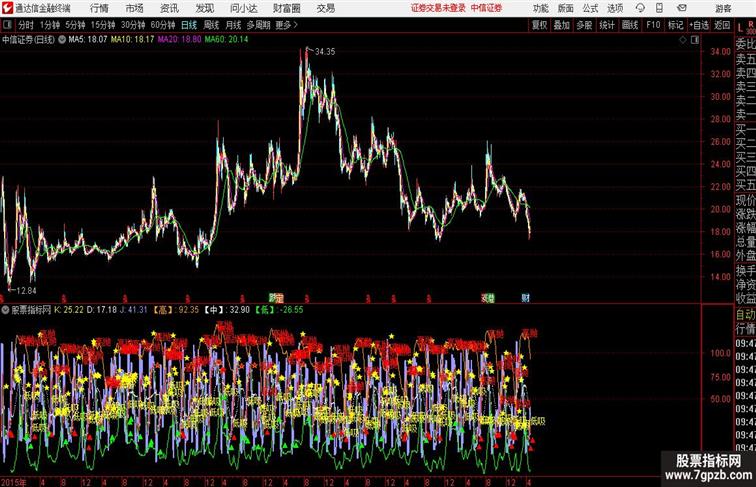Open the envelope messages icon

[x=682, y=8]
